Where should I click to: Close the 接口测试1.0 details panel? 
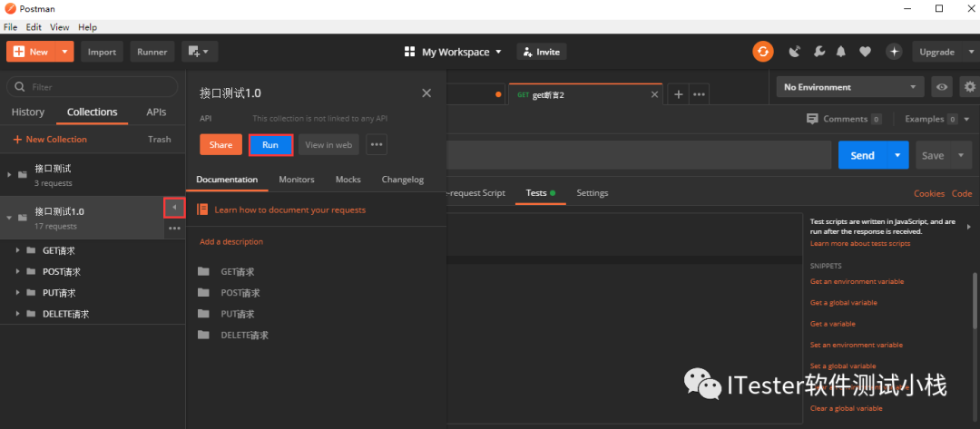(x=426, y=93)
